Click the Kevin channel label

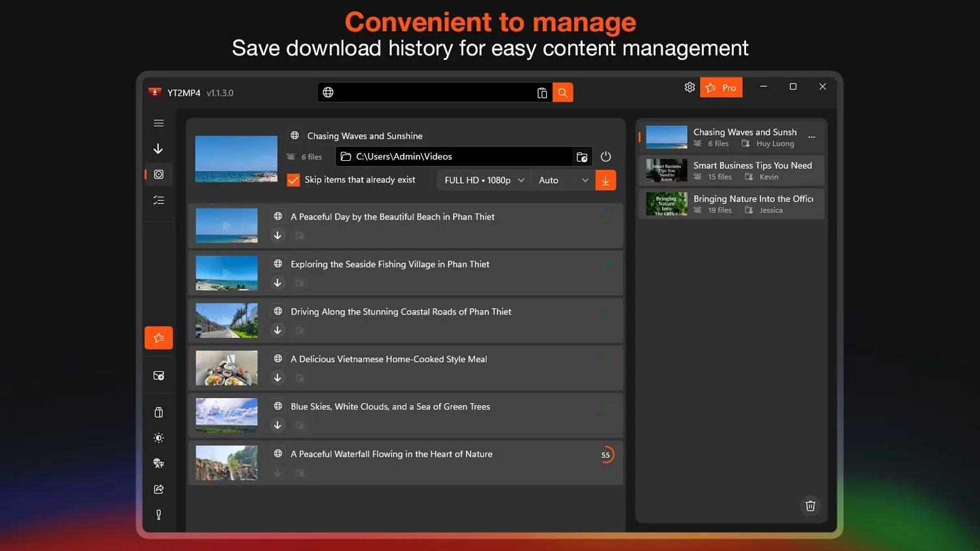(x=769, y=177)
